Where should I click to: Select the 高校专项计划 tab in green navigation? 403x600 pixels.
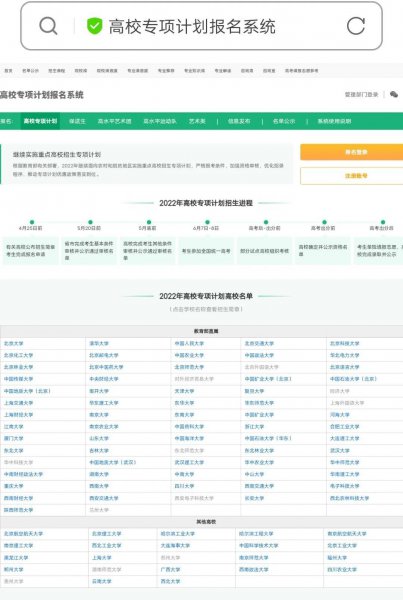[40, 121]
